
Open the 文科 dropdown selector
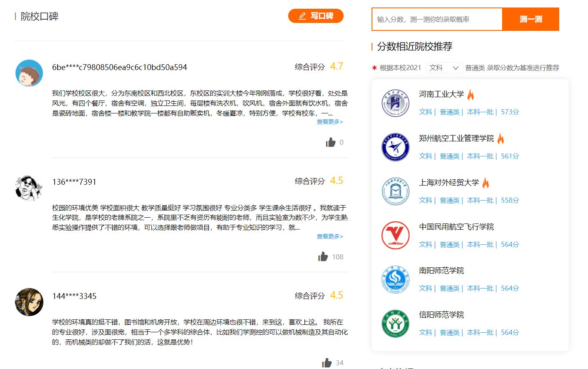point(444,67)
